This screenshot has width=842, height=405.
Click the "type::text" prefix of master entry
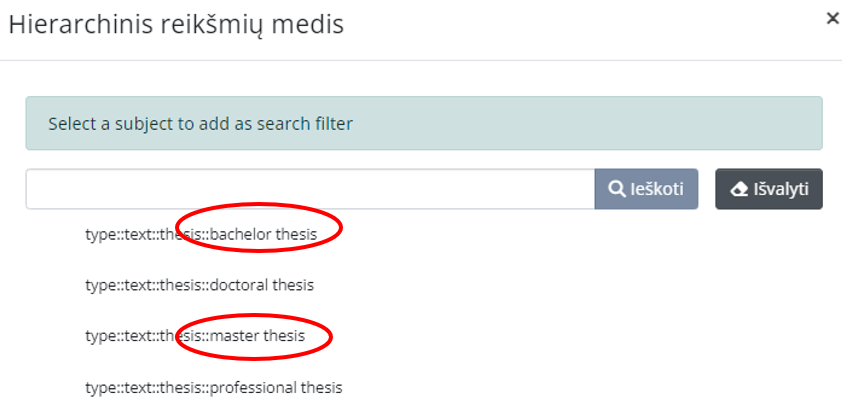pyautogui.click(x=113, y=336)
